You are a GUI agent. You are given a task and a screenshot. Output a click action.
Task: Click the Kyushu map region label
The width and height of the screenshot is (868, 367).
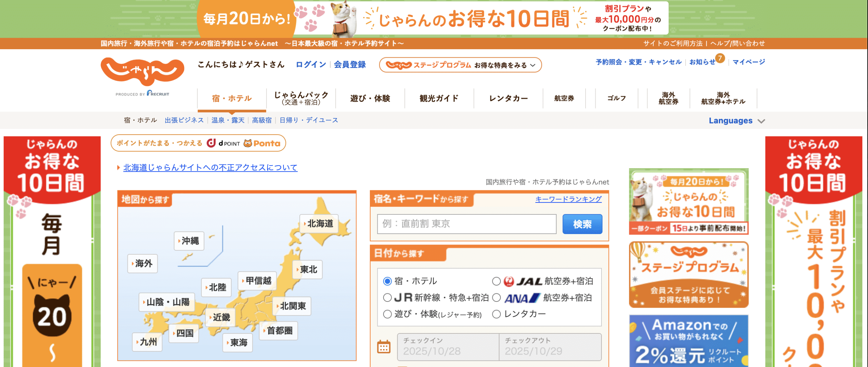pos(147,342)
